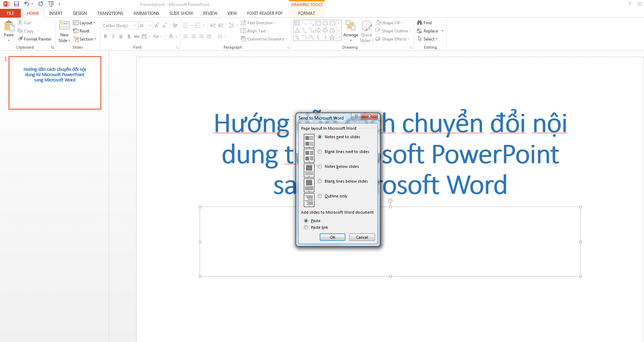Open the Select dropdown in Editing

427,39
